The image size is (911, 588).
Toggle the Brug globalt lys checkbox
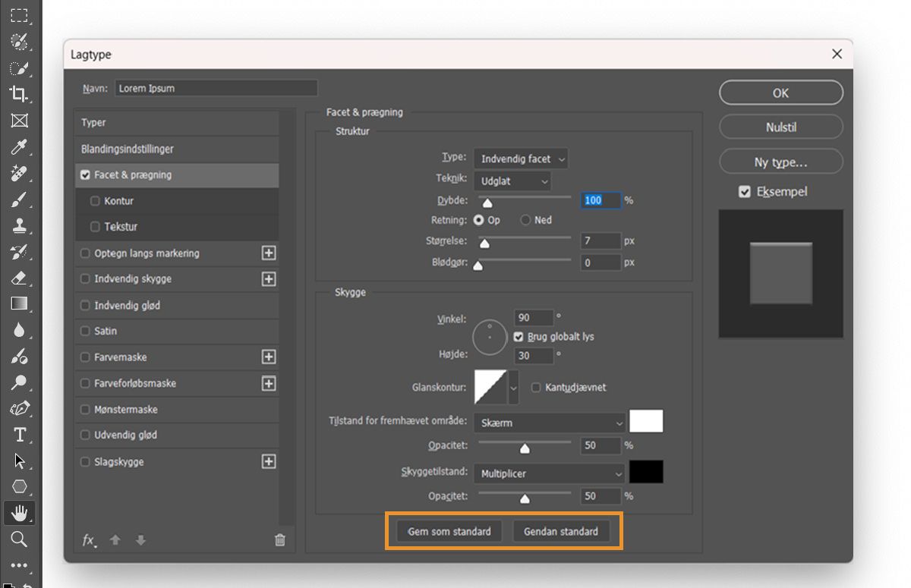pyautogui.click(x=519, y=336)
